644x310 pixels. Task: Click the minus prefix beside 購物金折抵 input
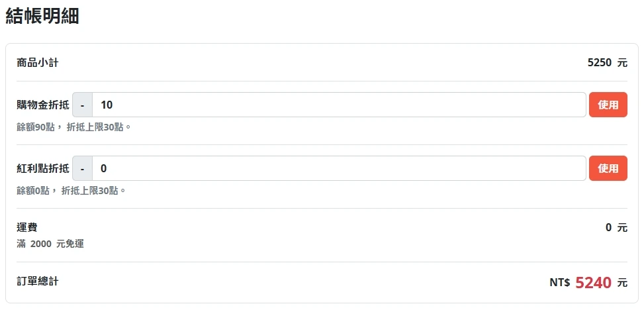coord(82,105)
